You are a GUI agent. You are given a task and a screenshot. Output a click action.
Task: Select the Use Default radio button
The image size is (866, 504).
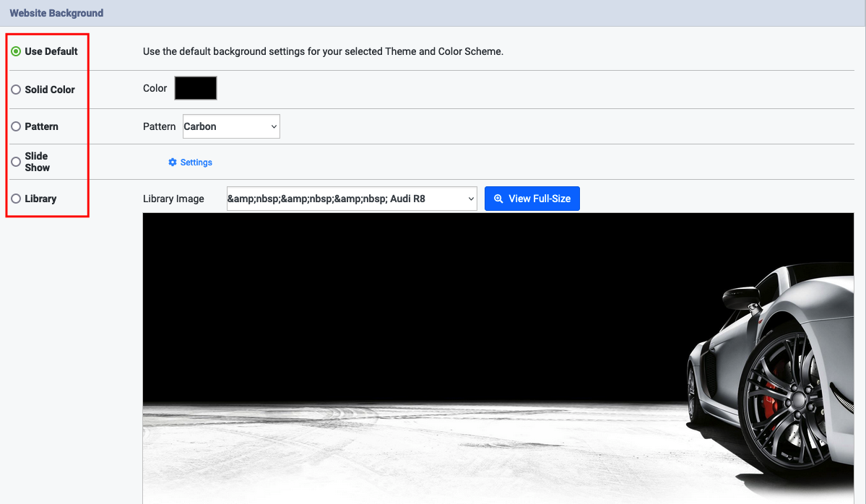point(15,51)
